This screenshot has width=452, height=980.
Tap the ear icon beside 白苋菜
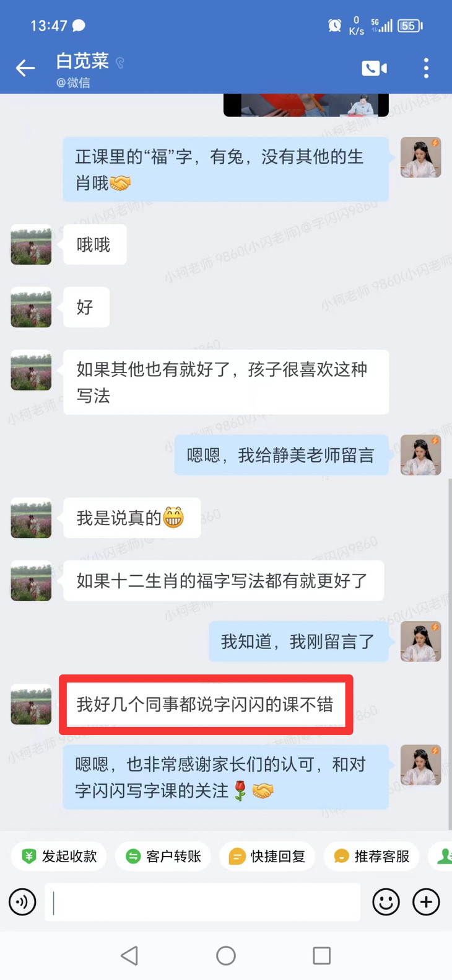coord(120,62)
